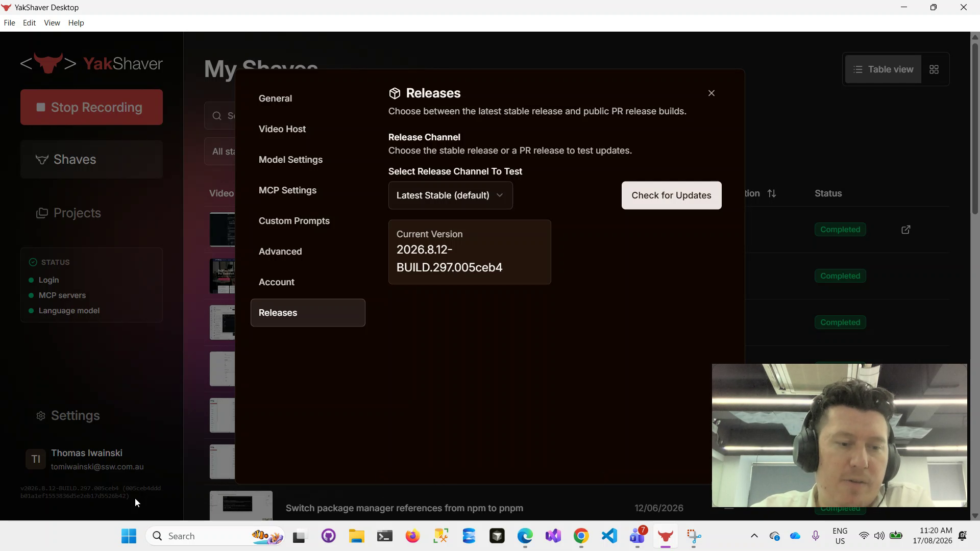Close the Releases settings dialog
The width and height of the screenshot is (980, 551).
(x=712, y=93)
